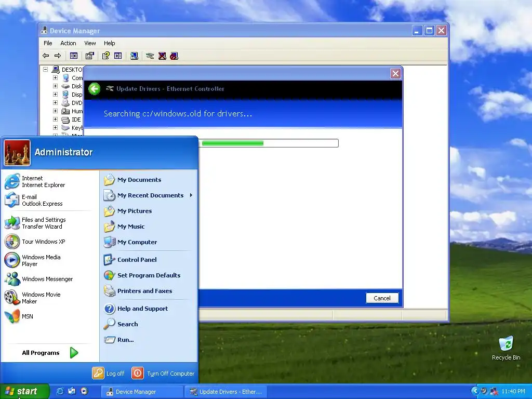This screenshot has width=532, height=399.
Task: Collapse the DESKTOP root node in device tree
Action: click(46, 69)
